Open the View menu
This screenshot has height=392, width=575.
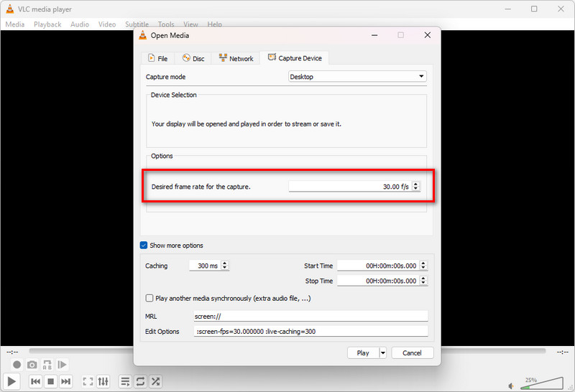[x=190, y=24]
